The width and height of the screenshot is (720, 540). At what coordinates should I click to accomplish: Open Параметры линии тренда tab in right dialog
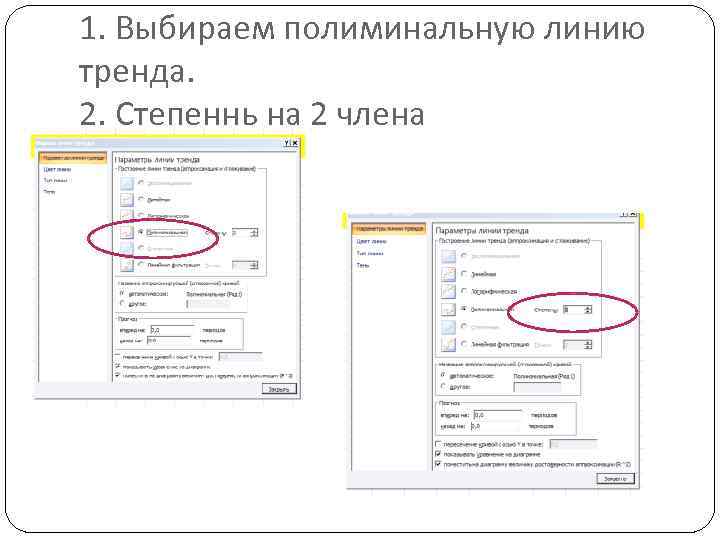click(389, 228)
